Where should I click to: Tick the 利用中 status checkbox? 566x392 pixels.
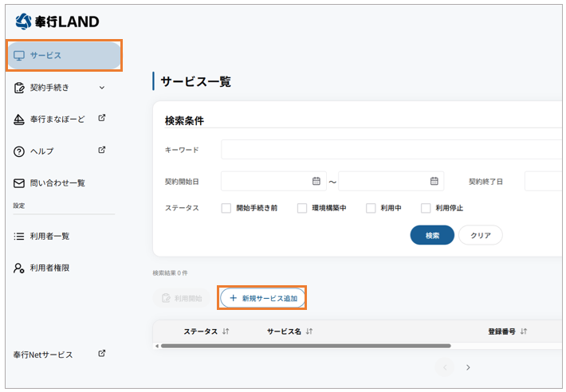pos(371,208)
